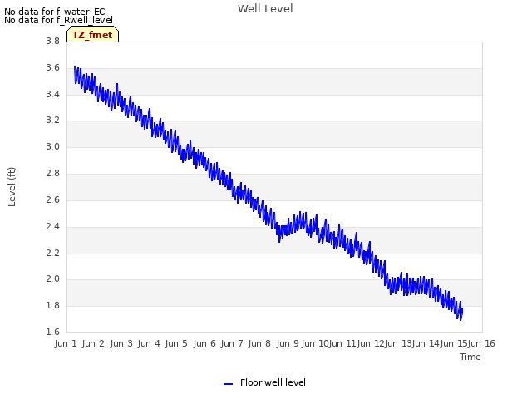Click the Jun 9 x-axis tick label
Viewport: 532px width, 399px height.
tap(288, 343)
